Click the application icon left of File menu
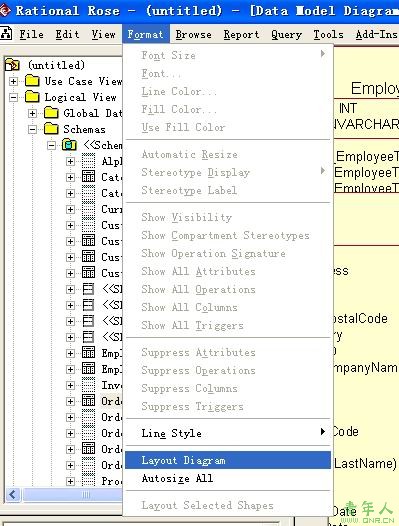This screenshot has width=399, height=526. click(6, 34)
